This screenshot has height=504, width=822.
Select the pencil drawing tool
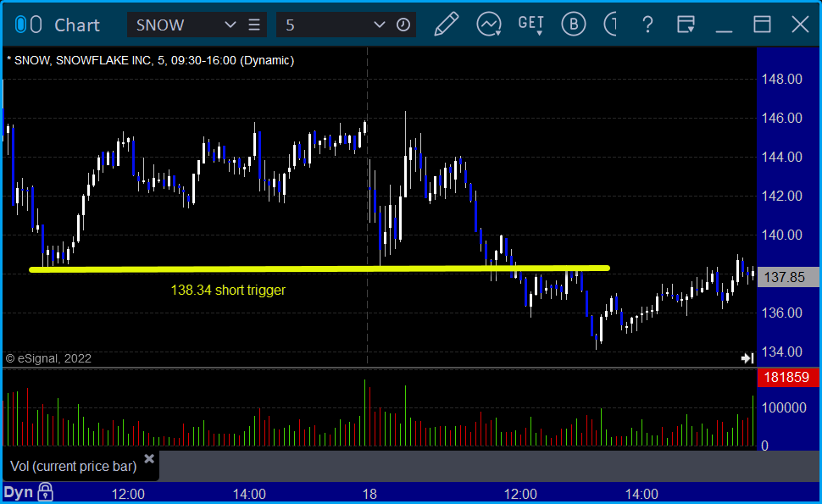tap(447, 24)
